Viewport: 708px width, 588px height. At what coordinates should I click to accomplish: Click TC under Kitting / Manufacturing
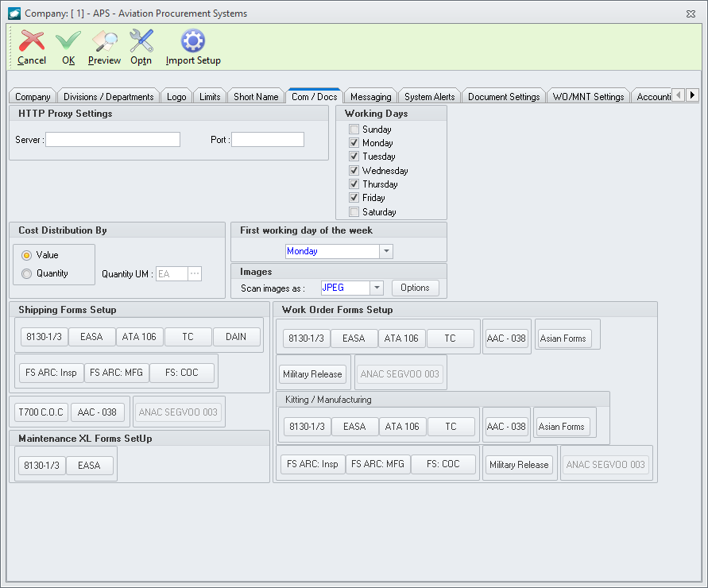click(451, 427)
